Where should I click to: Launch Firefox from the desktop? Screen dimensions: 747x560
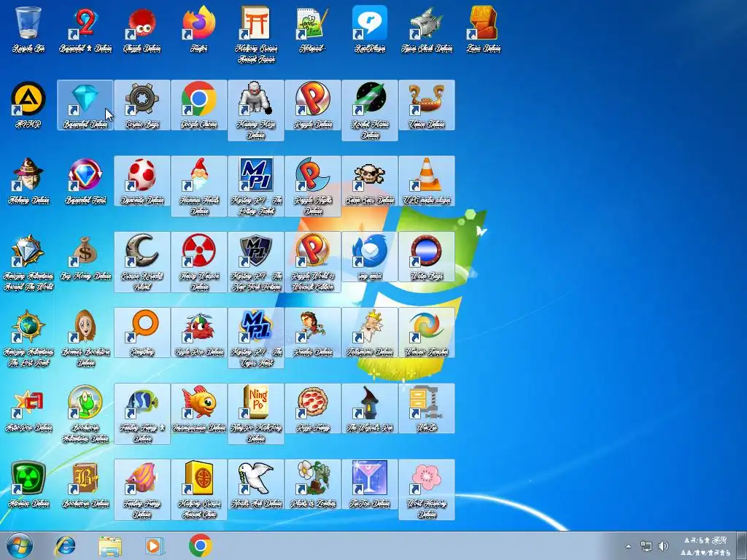pyautogui.click(x=198, y=29)
